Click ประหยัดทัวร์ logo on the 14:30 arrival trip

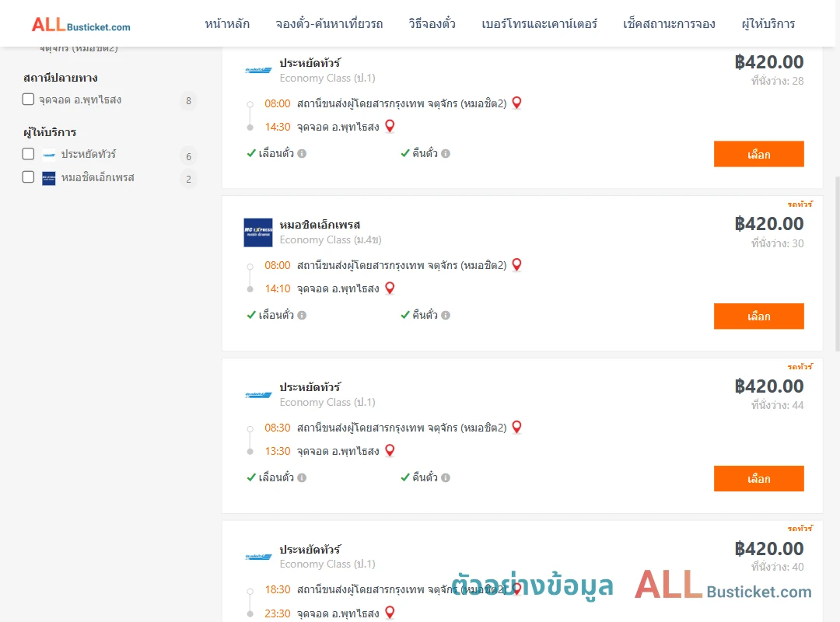258,70
